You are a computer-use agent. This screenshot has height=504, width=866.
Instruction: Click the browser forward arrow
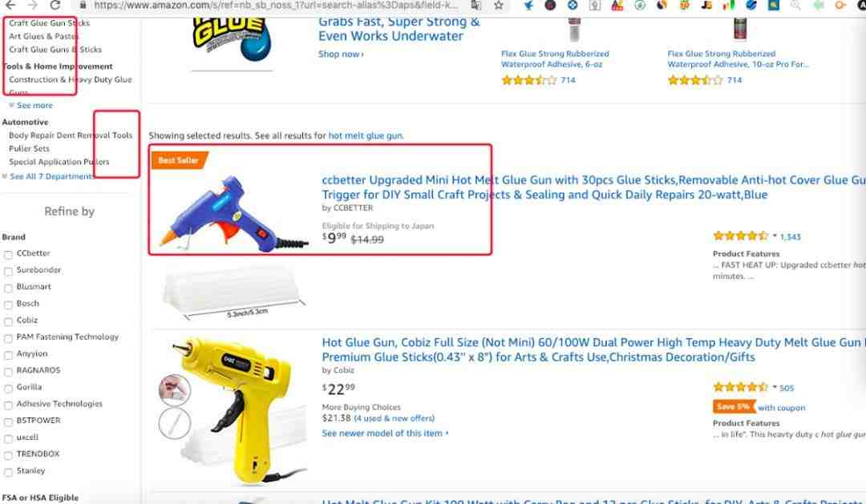(33, 5)
